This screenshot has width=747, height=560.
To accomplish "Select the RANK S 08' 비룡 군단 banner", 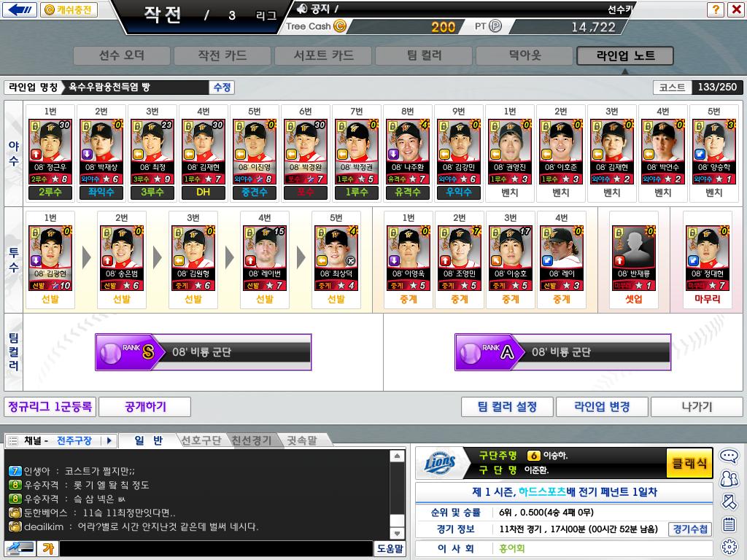I will [x=204, y=352].
